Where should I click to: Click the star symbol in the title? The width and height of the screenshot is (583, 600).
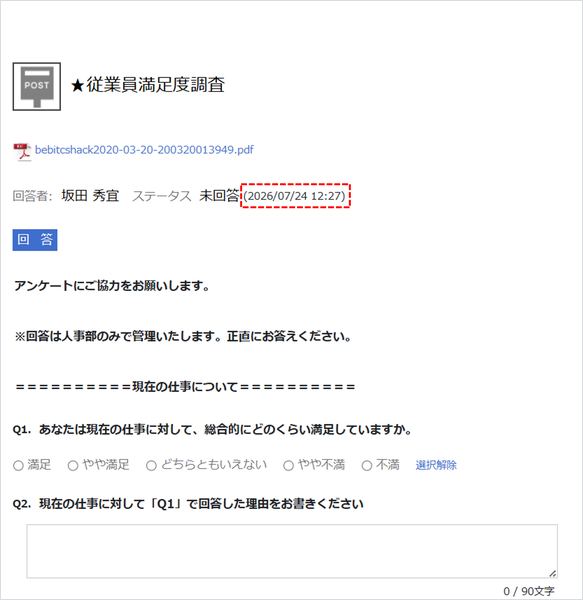[x=78, y=86]
